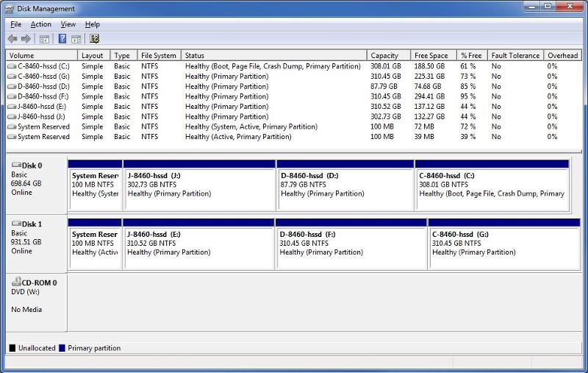Select the D-8460-hssd (D:) partition block on Disk 0

click(x=345, y=185)
